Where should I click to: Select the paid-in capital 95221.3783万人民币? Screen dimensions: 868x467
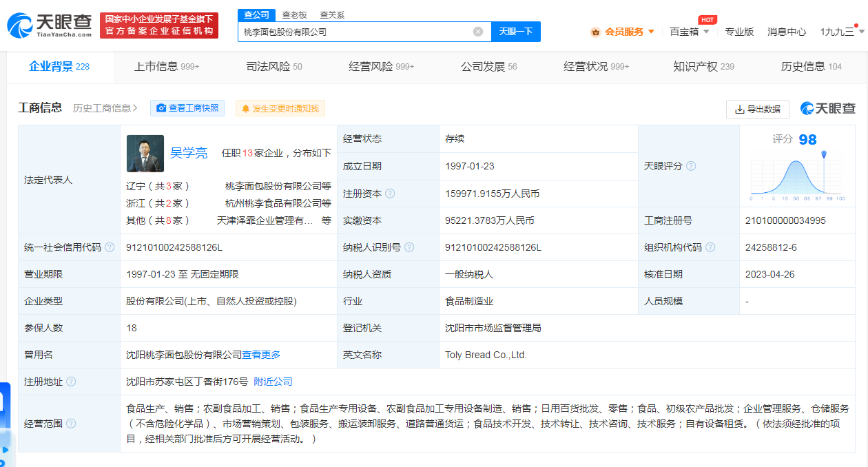point(490,220)
